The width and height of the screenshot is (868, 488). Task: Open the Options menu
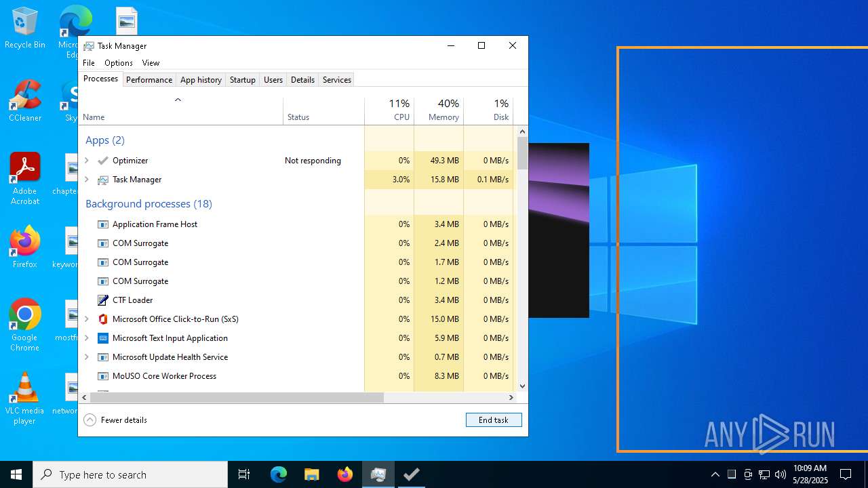pos(119,63)
